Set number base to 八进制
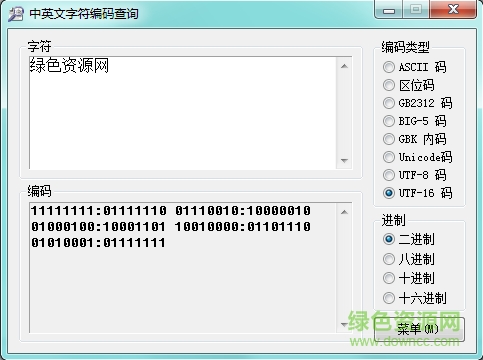Viewport: 483px width, 360px height. [408, 259]
